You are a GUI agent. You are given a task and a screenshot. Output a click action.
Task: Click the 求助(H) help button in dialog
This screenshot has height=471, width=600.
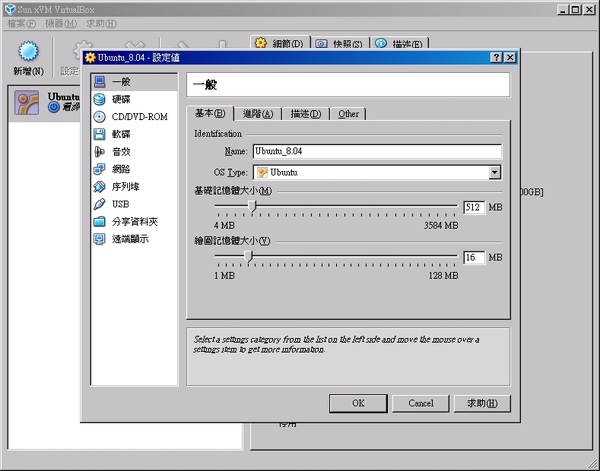click(x=482, y=403)
